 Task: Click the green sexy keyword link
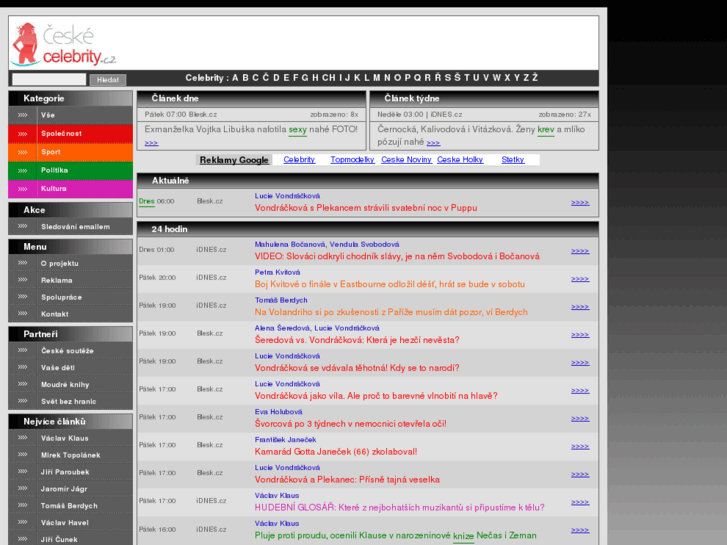coord(298,130)
